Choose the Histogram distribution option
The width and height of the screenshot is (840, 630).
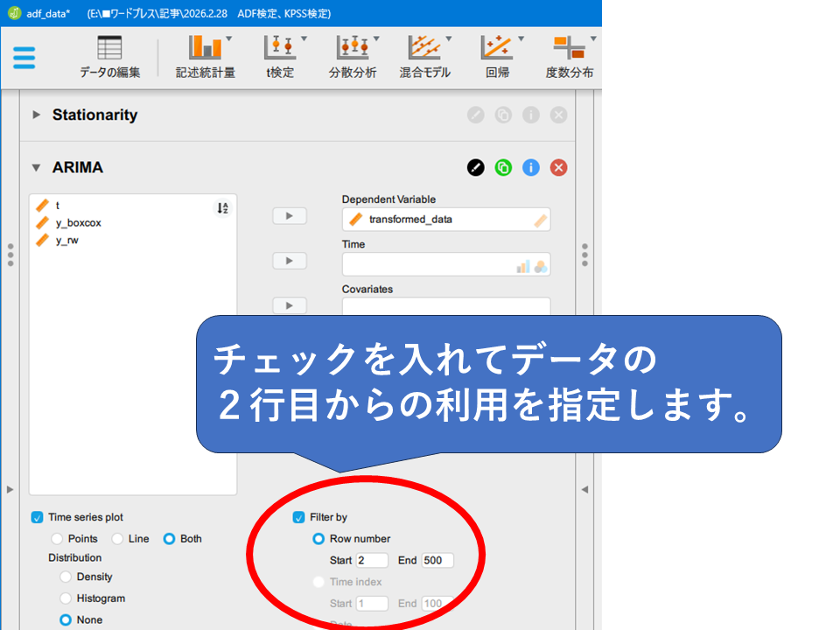[x=66, y=598]
